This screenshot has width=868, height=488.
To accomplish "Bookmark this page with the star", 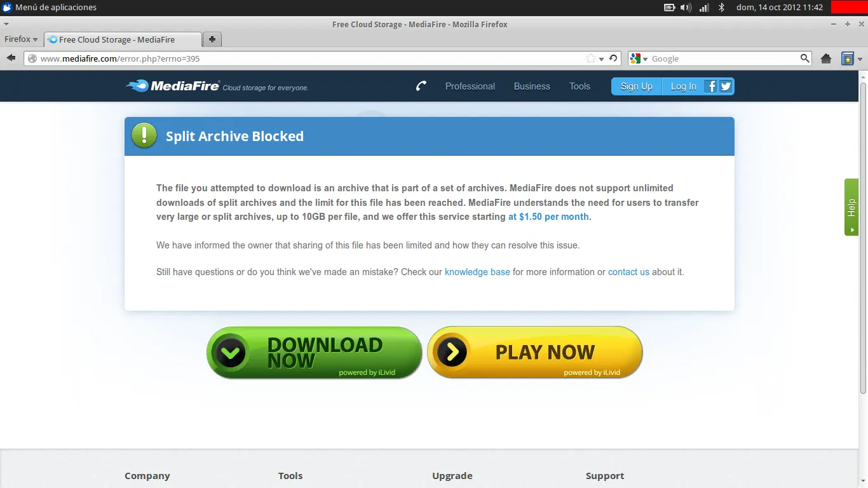I will [x=591, y=58].
